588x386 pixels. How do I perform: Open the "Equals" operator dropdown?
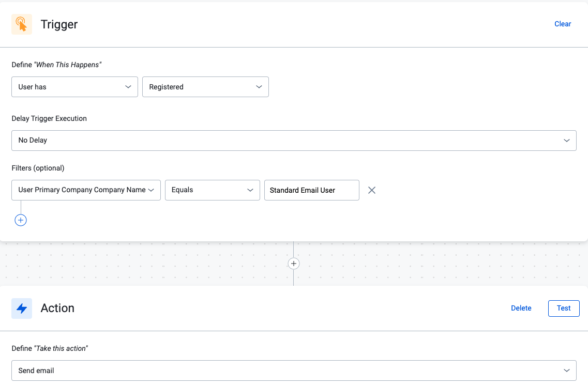coord(213,190)
